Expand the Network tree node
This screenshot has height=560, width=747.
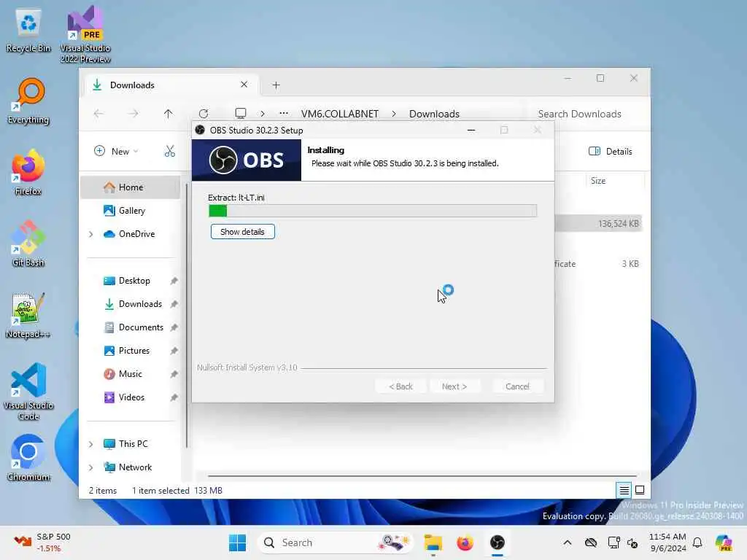click(91, 467)
